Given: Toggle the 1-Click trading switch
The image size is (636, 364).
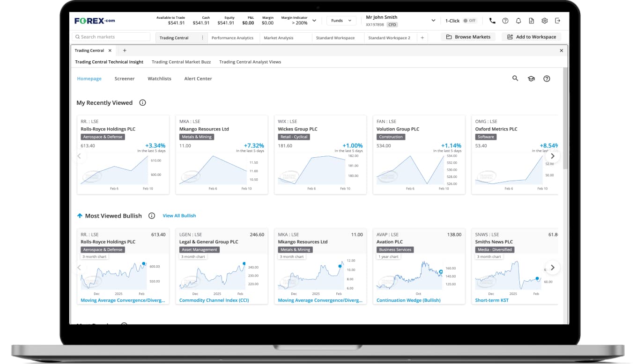Looking at the screenshot, I should (x=469, y=21).
